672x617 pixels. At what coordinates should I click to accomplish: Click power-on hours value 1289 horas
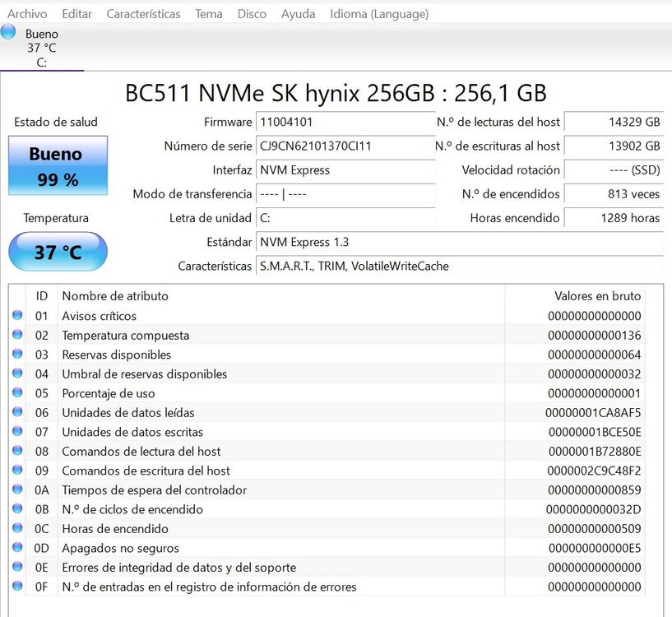[614, 218]
